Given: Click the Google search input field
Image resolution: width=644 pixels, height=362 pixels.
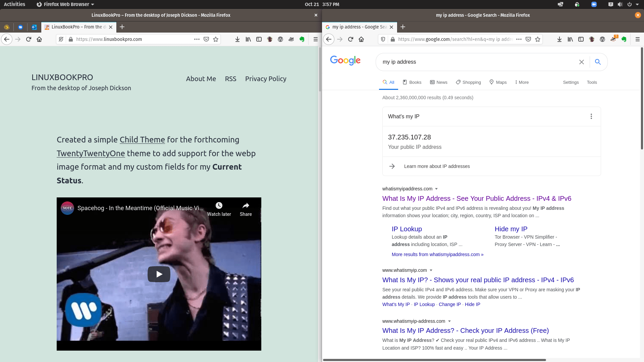Looking at the screenshot, I should (x=478, y=62).
